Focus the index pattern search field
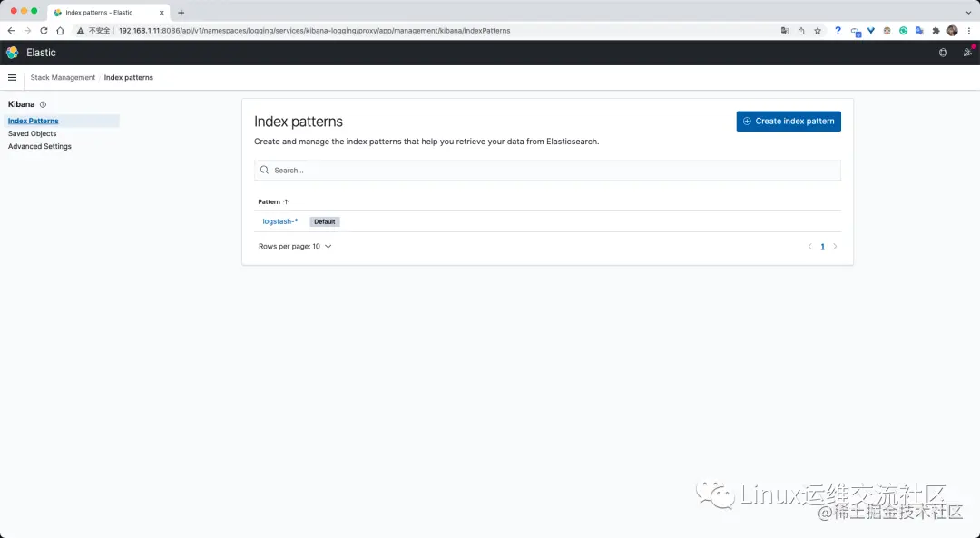 pyautogui.click(x=547, y=170)
